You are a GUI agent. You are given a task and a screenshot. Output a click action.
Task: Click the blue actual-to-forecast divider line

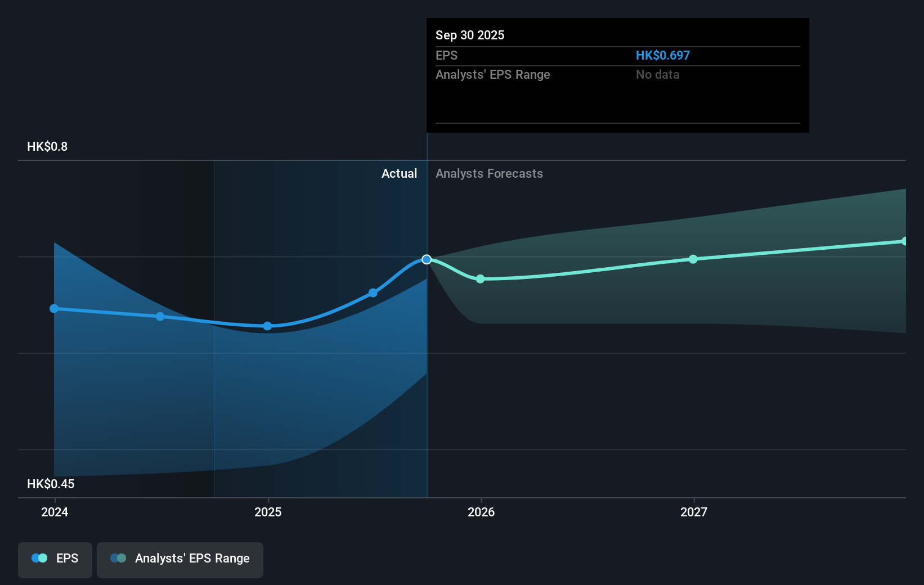(427, 337)
